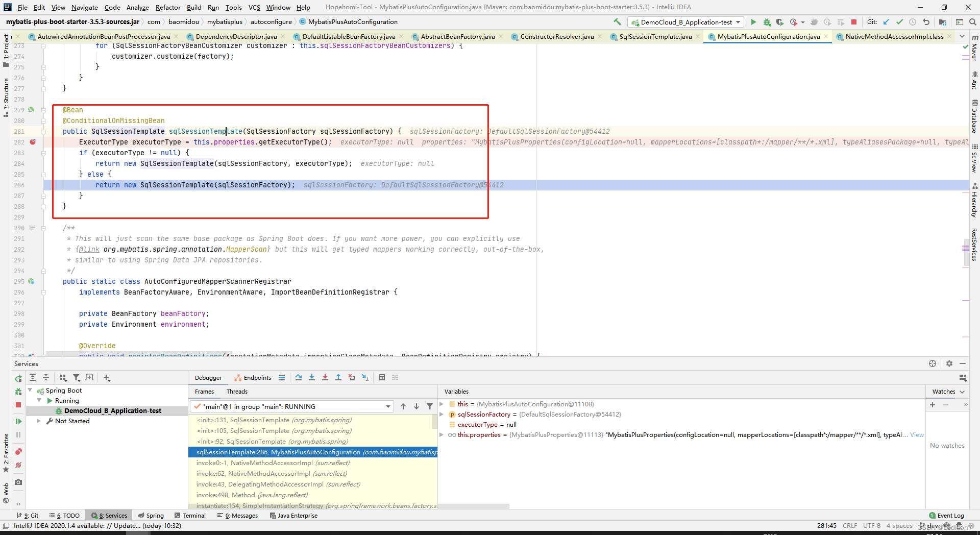This screenshot has height=535, width=980.
Task: Expand the this.properties variable node
Action: (442, 434)
